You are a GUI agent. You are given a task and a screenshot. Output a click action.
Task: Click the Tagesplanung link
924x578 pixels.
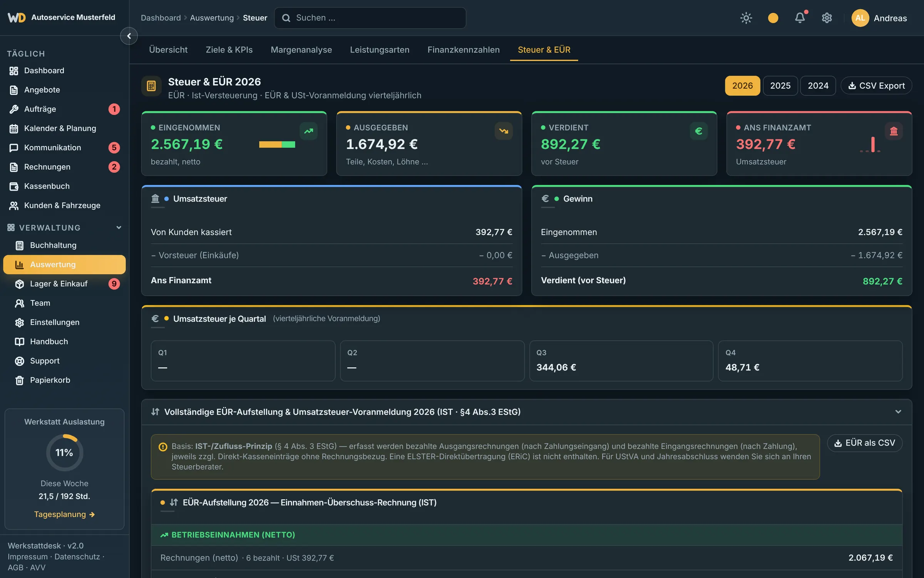tap(64, 514)
